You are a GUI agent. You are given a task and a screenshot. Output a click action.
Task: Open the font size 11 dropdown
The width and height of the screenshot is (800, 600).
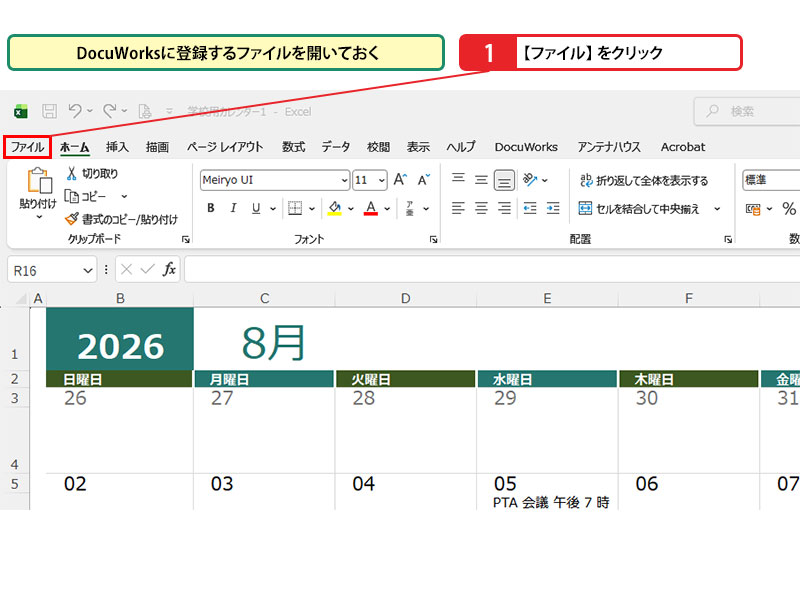[381, 180]
